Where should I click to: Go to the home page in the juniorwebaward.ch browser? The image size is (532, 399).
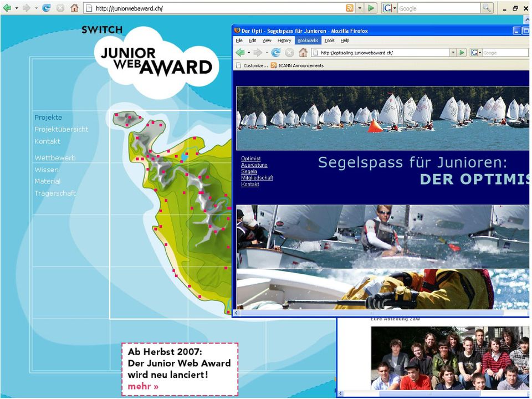point(74,8)
